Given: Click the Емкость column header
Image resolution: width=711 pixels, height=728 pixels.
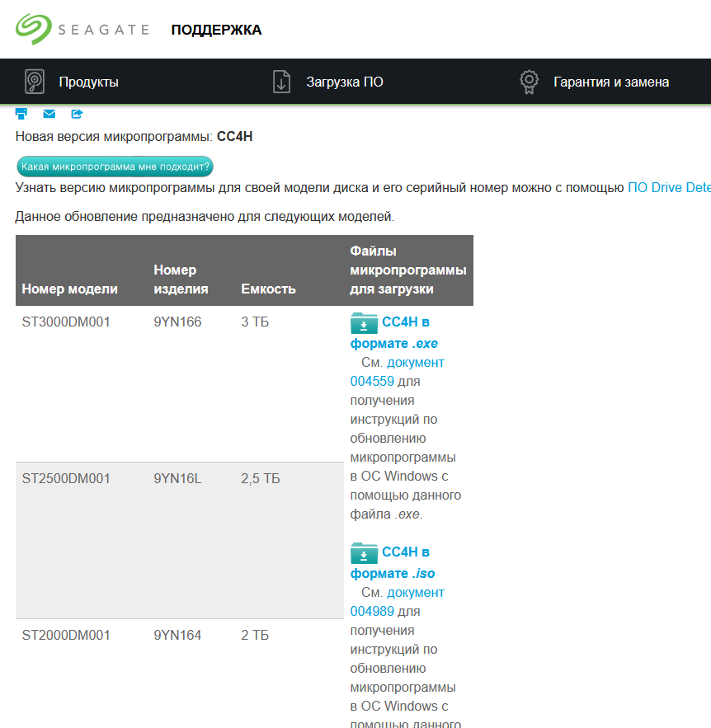Looking at the screenshot, I should (268, 289).
